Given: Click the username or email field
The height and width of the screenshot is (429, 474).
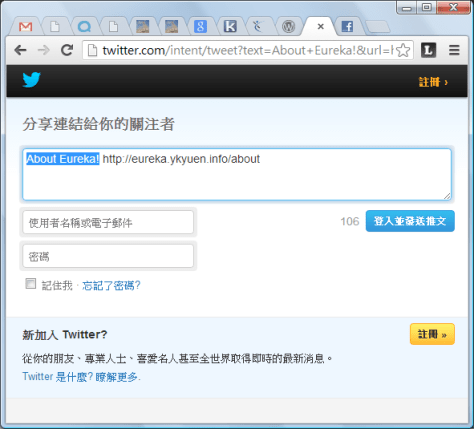Looking at the screenshot, I should click(108, 222).
